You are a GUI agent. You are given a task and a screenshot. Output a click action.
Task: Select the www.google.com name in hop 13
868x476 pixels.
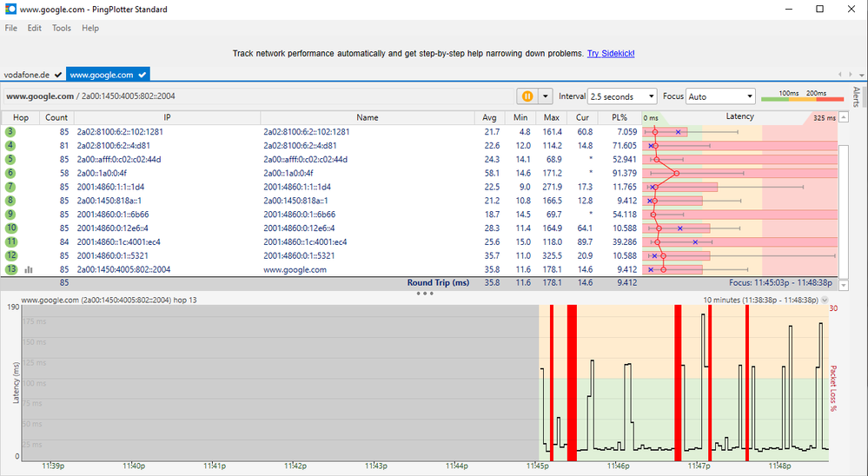click(x=295, y=269)
